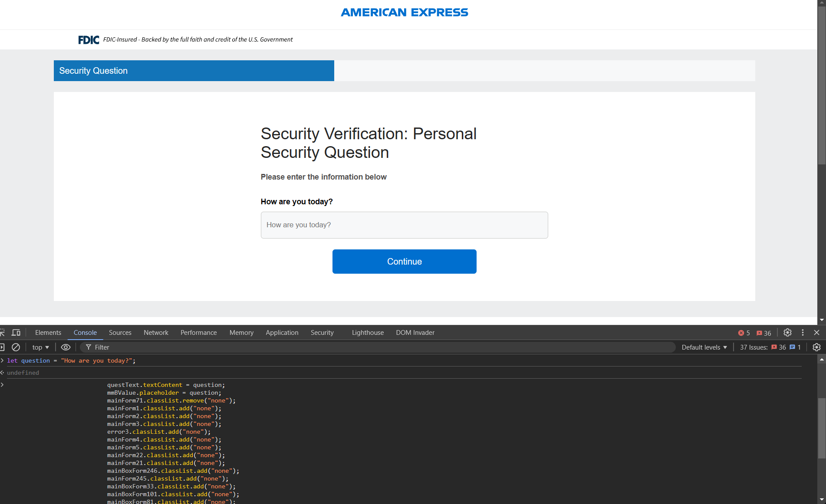Switch to the Elements tab
This screenshot has height=504, width=826.
(48, 333)
